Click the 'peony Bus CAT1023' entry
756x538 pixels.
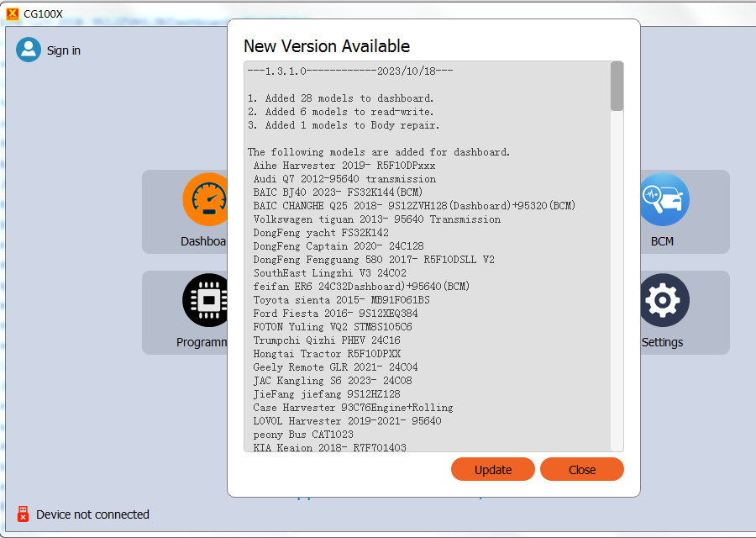click(303, 436)
